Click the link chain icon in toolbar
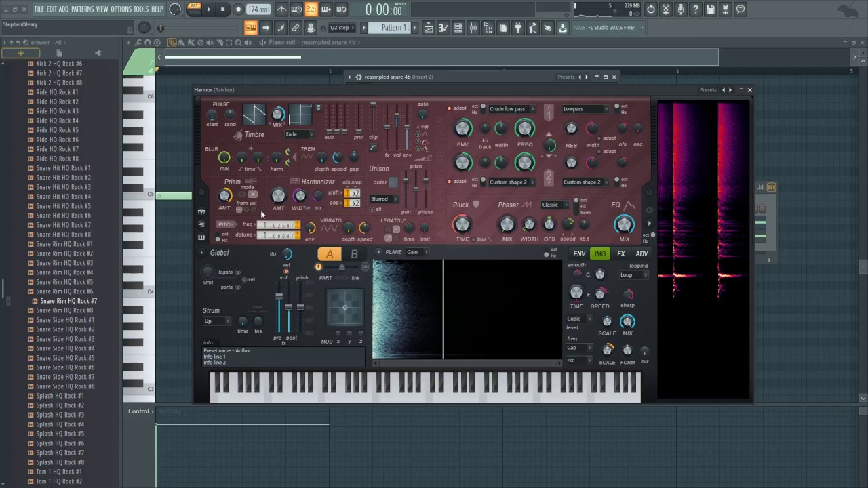868x488 pixels. 296,28
